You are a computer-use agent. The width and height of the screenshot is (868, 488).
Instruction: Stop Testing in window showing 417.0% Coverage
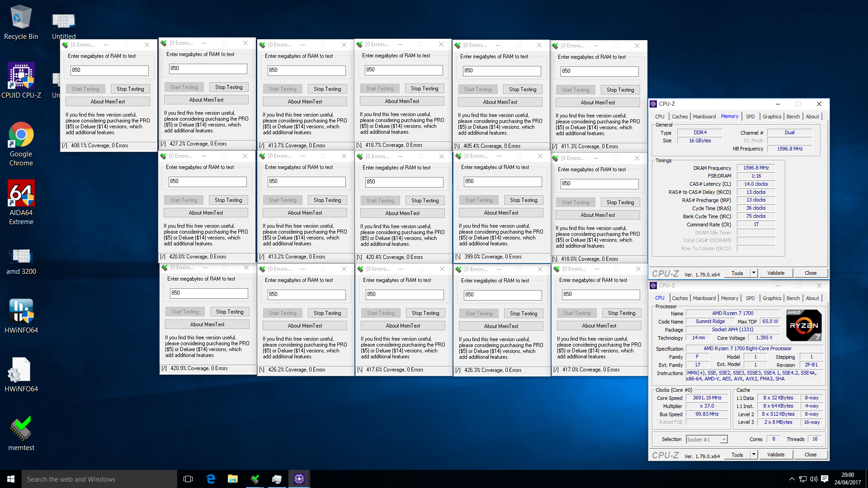[x=622, y=313]
